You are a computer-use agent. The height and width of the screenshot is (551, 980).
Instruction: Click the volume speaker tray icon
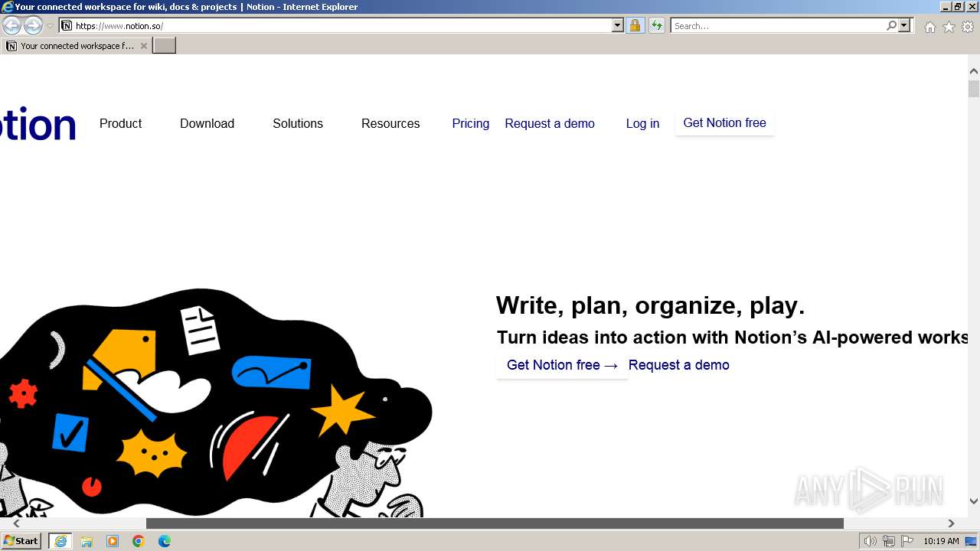point(871,541)
